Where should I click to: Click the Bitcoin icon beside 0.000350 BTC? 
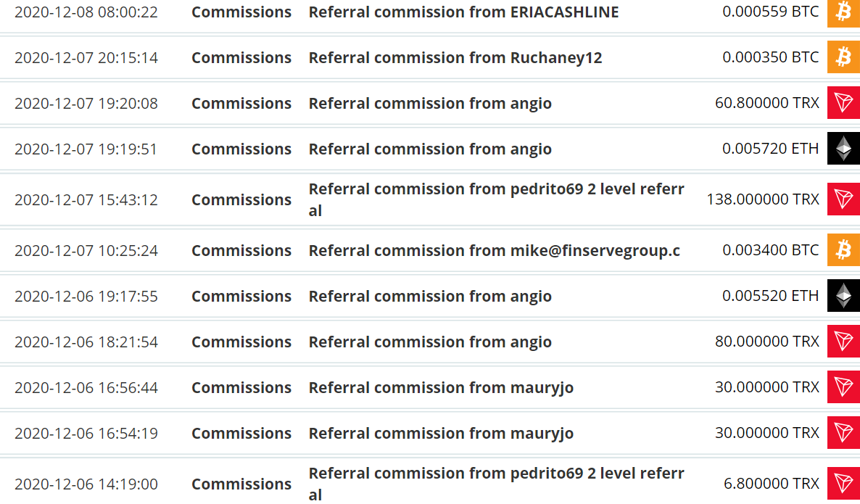coord(843,57)
